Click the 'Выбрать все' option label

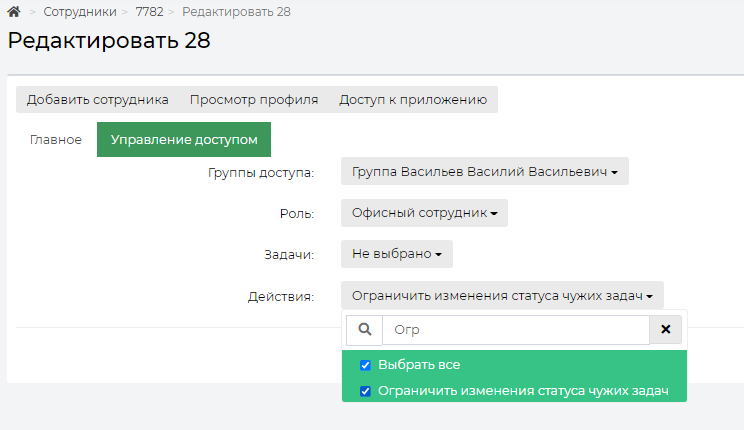(x=419, y=365)
